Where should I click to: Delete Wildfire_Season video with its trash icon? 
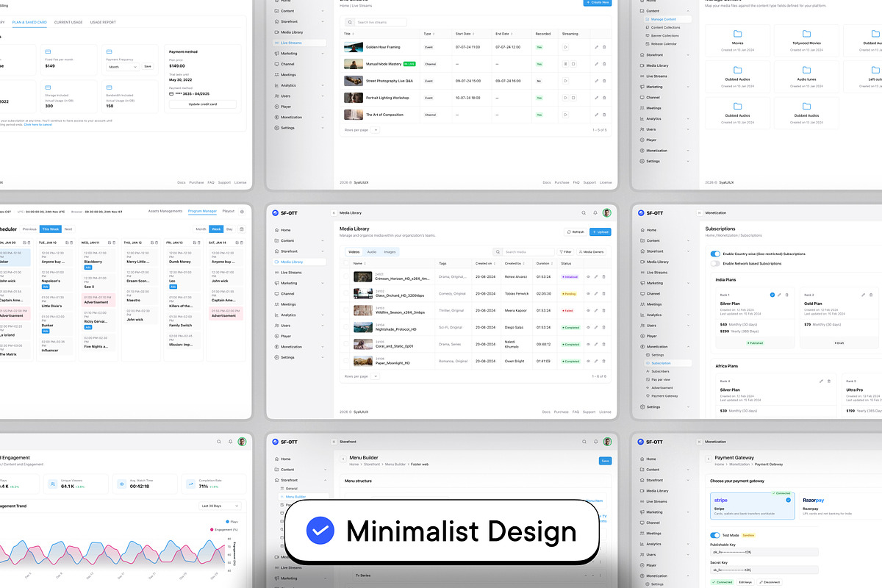coord(603,310)
